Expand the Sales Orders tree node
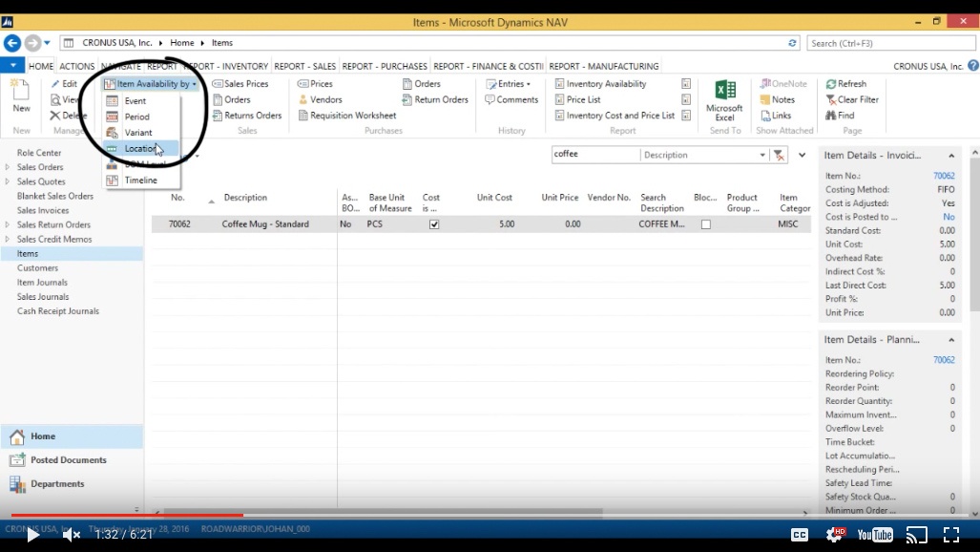Viewport: 980px width, 552px height. coord(8,167)
